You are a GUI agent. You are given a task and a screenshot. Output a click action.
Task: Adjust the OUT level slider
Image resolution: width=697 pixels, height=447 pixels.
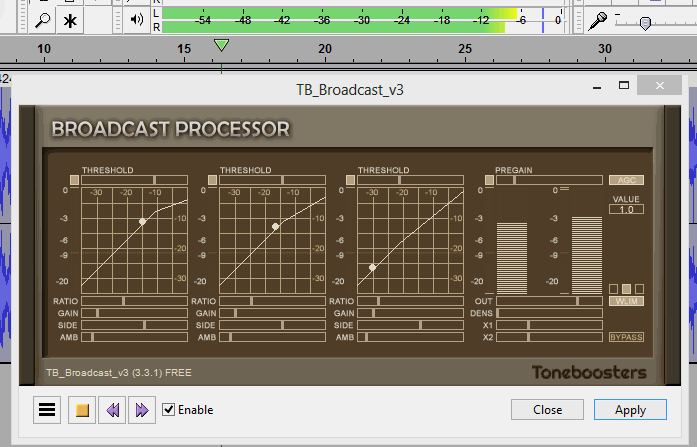click(x=549, y=301)
